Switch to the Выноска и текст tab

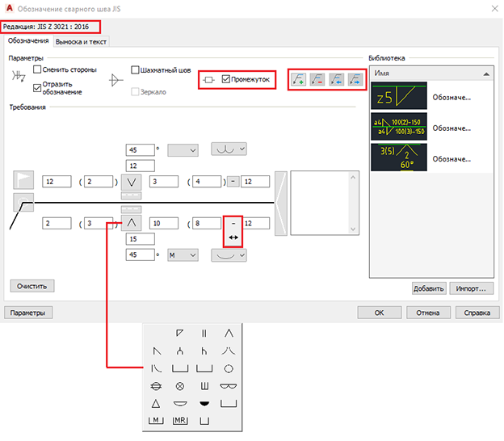[x=81, y=42]
